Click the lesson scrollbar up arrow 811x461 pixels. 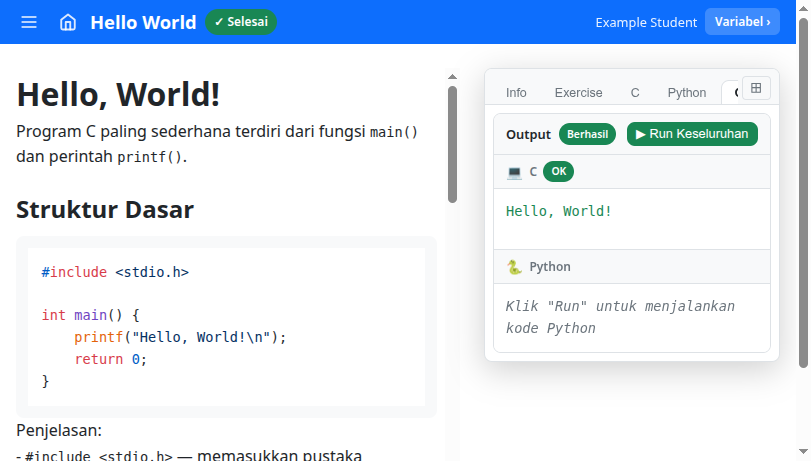[x=453, y=77]
